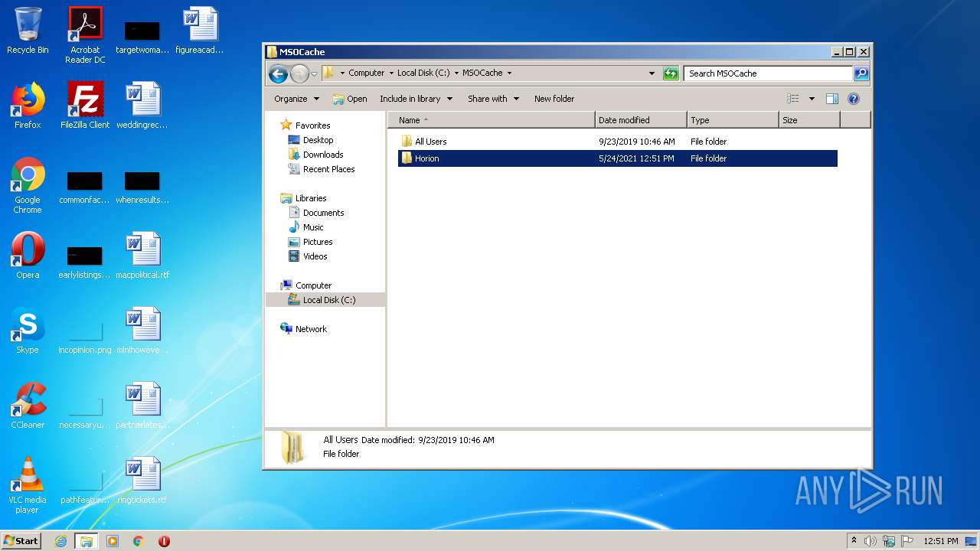Open the Pictures library
This screenshot has width=980, height=551.
(317, 242)
